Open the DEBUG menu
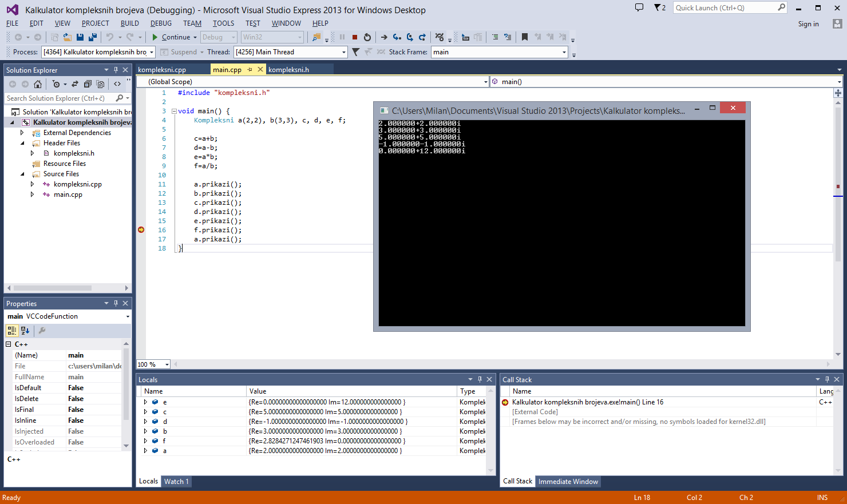This screenshot has width=847, height=504. [161, 23]
